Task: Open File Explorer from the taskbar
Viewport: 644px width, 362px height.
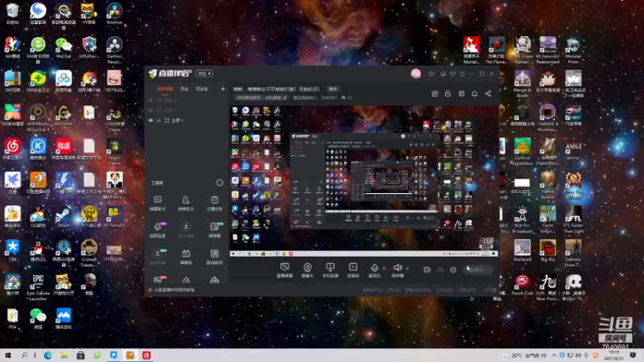Action: pyautogui.click(x=64, y=356)
